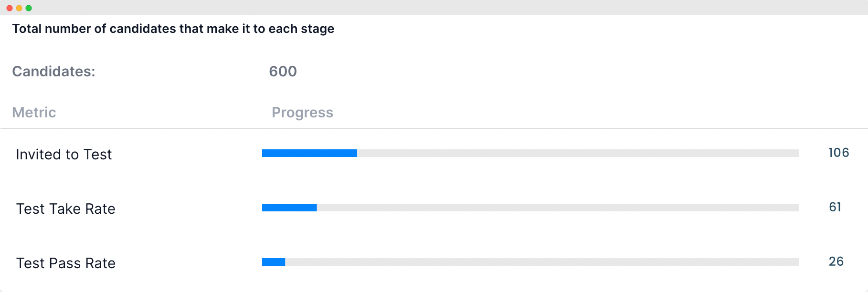
Task: Click the red close window button
Action: point(10,8)
